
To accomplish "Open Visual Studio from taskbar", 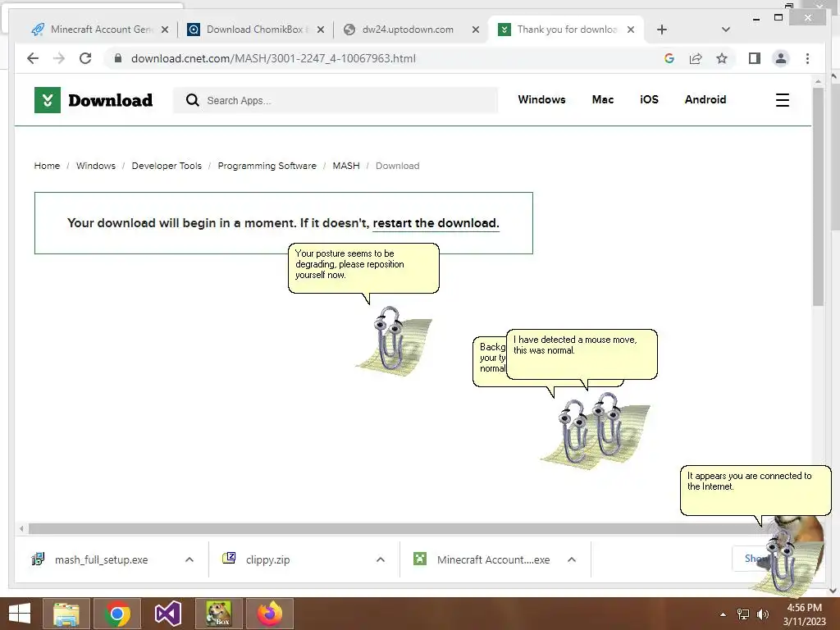I will click(167, 614).
